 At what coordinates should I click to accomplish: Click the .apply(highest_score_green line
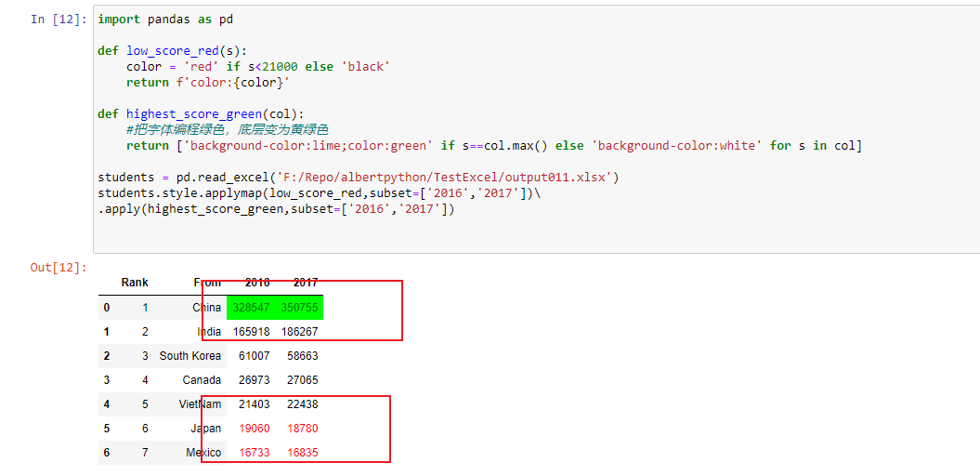pyautogui.click(x=276, y=209)
